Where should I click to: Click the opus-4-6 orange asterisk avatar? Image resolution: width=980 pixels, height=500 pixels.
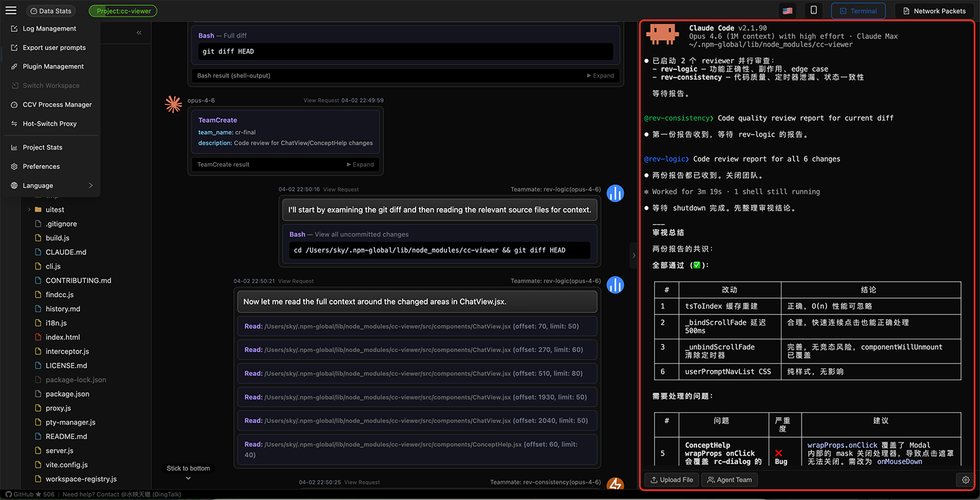[173, 104]
